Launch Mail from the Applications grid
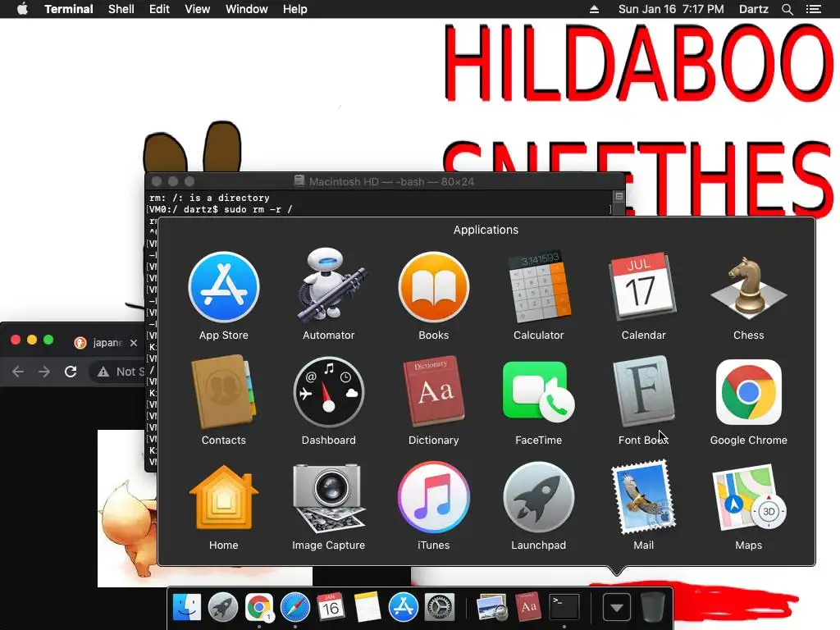Viewport: 840px width, 630px height. 643,497
